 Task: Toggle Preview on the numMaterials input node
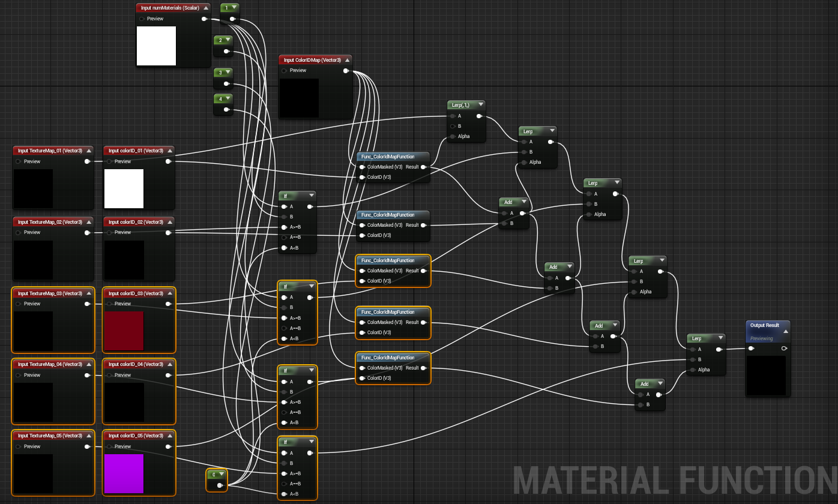click(x=142, y=19)
